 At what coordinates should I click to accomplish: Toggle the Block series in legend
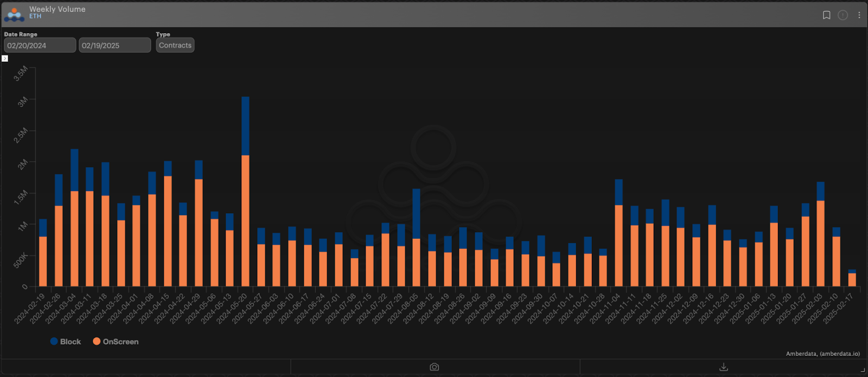(x=70, y=342)
